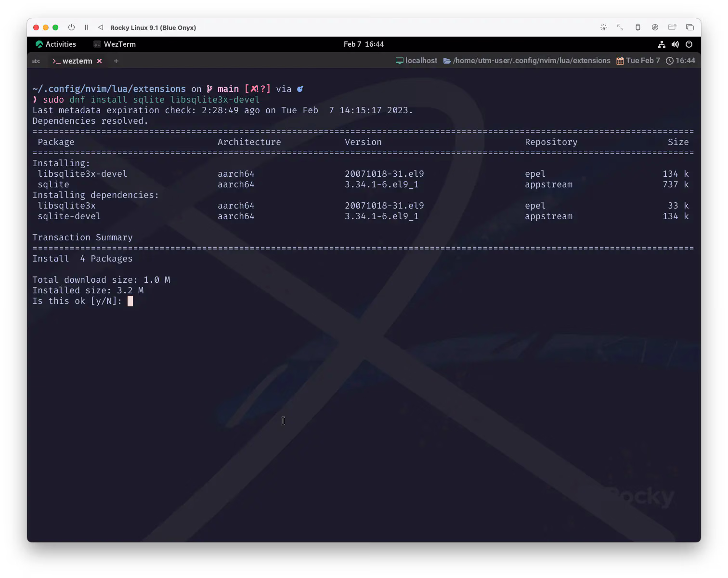Image resolution: width=728 pixels, height=578 pixels.
Task: Click the capture mouse cursor icon in UTM toolbar
Action: click(603, 27)
